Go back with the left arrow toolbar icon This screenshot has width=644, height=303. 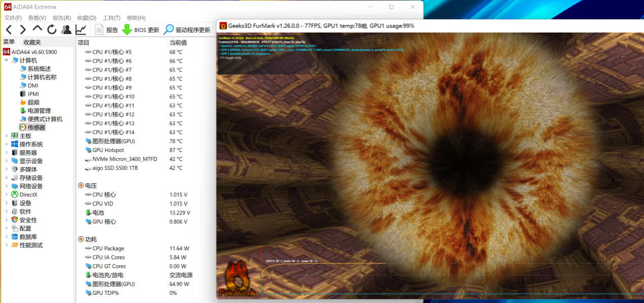point(9,29)
